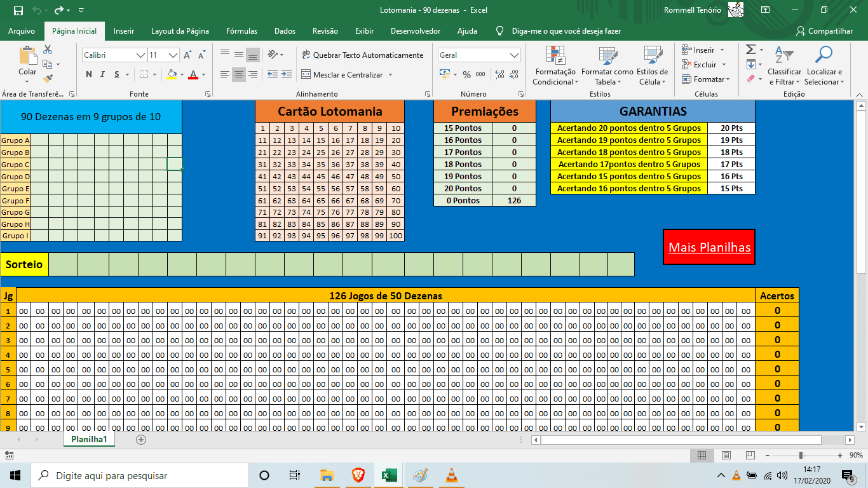Add a new sheet with plus icon
Viewport: 868px width, 488px height.
point(141,439)
